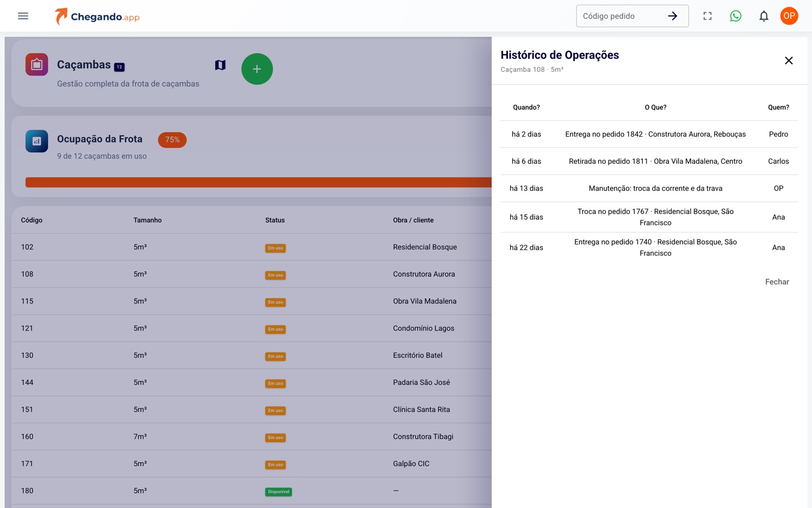Toggle fullscreen mode icon

[x=708, y=16]
